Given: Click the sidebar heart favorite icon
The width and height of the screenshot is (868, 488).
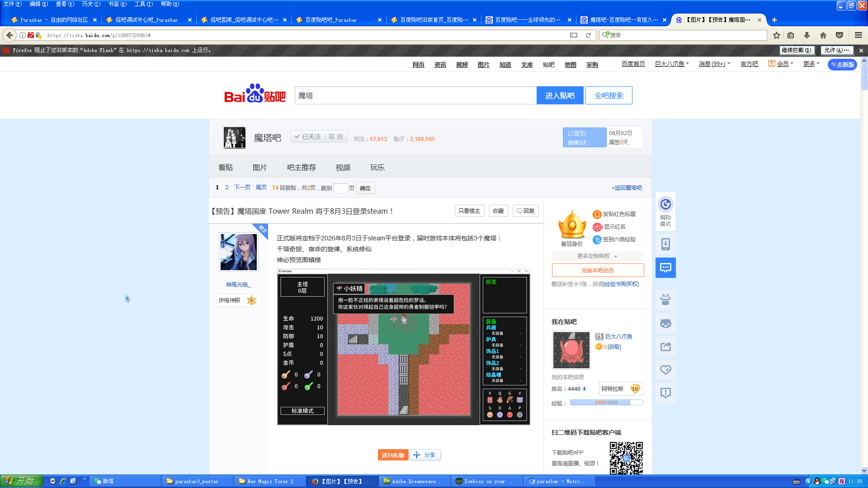Looking at the screenshot, I should (665, 370).
